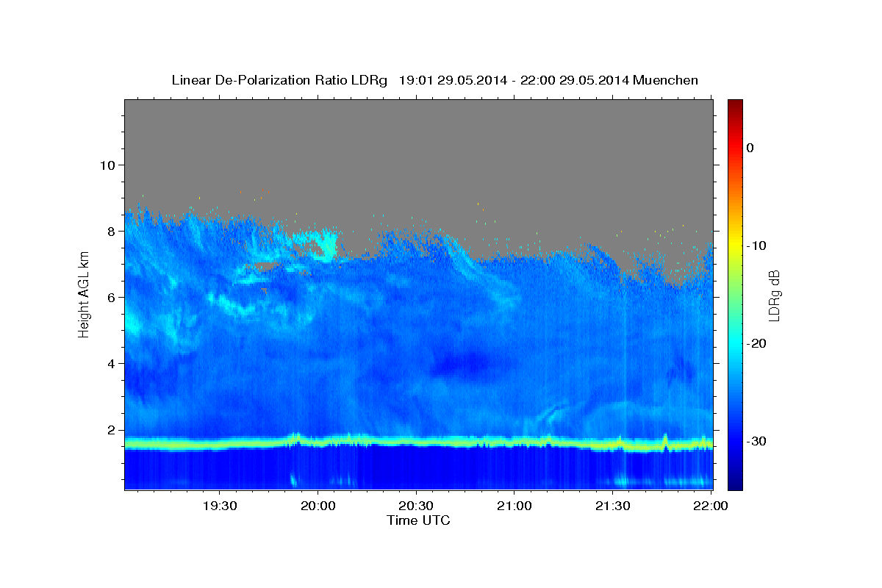Click the colorbar label '0'
Image resolution: width=882 pixels, height=588 pixels.
[x=750, y=148]
